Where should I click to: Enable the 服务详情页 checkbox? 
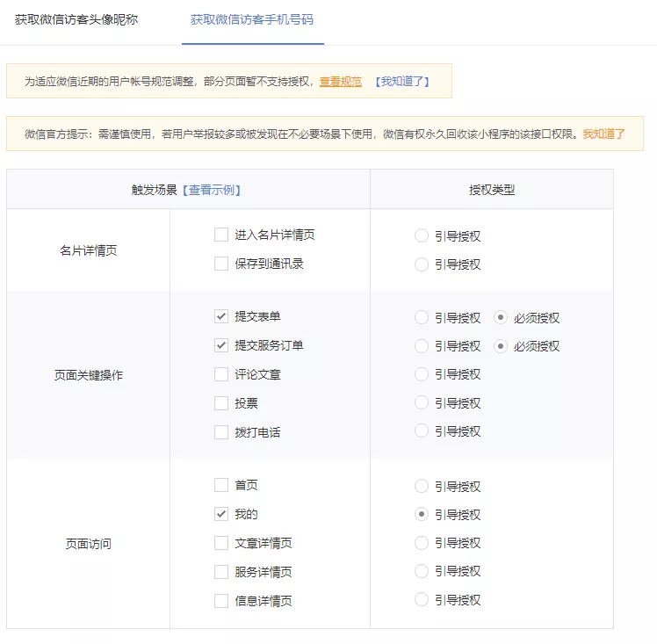pos(221,572)
